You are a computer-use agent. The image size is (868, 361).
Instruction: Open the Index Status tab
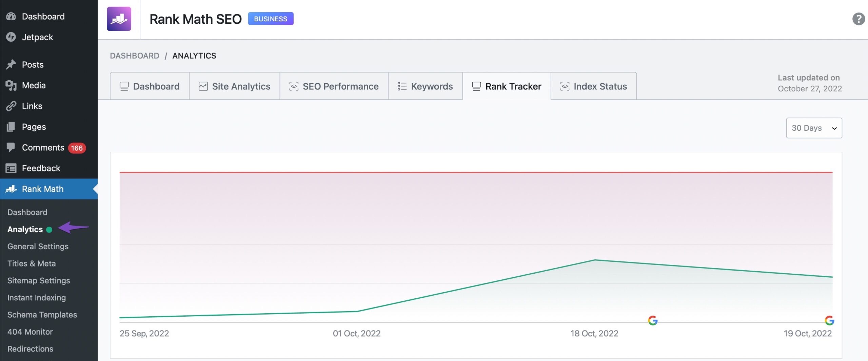pos(594,86)
